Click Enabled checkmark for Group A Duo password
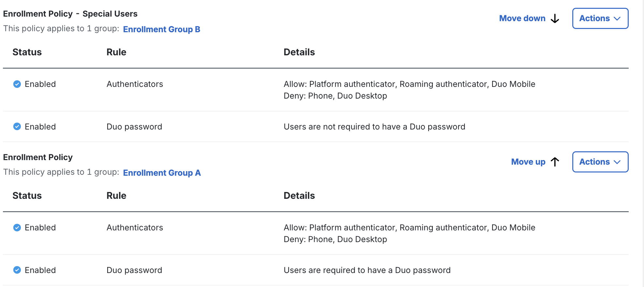 (x=17, y=270)
